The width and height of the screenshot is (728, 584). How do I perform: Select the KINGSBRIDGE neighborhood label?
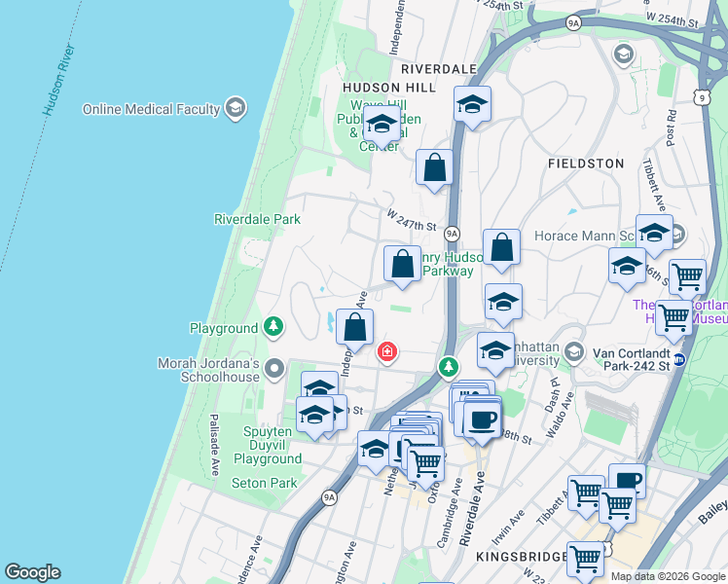[521, 557]
